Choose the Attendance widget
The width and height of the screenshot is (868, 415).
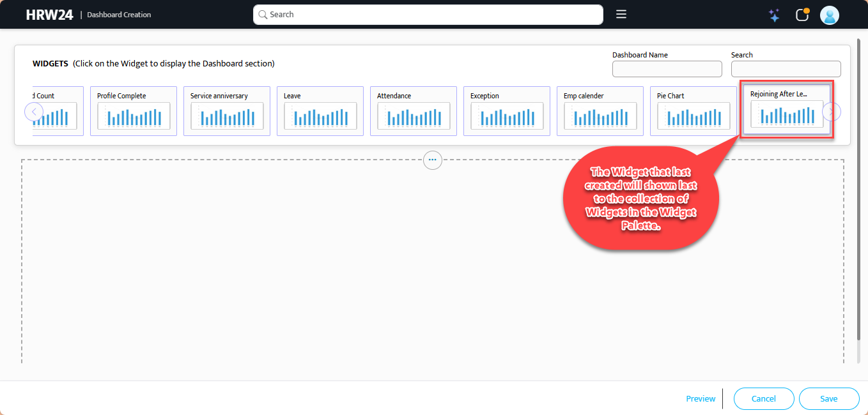pos(414,111)
